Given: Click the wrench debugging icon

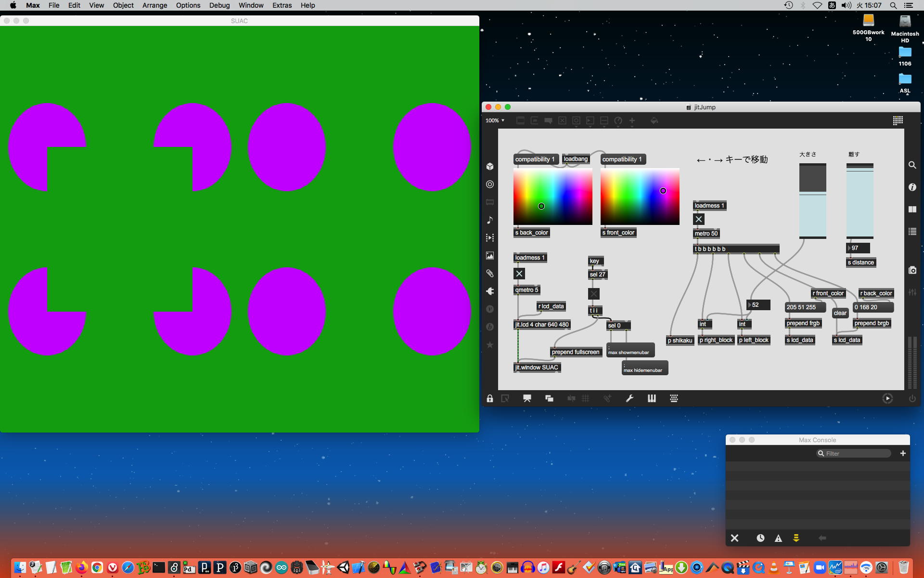Looking at the screenshot, I should click(629, 398).
